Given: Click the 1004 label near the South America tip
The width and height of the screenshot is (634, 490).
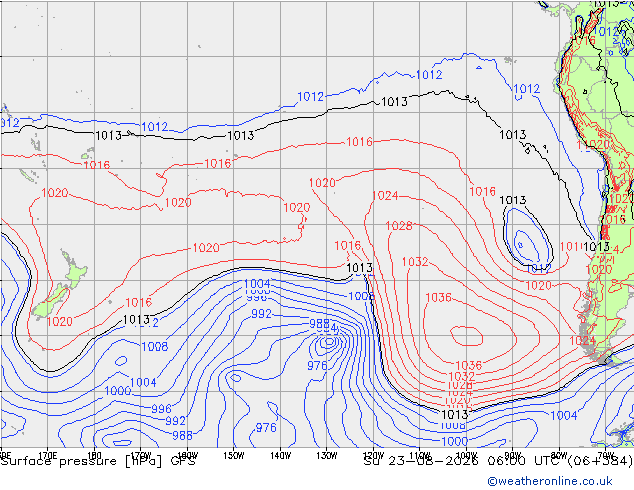Looking at the screenshot, I should (564, 415).
